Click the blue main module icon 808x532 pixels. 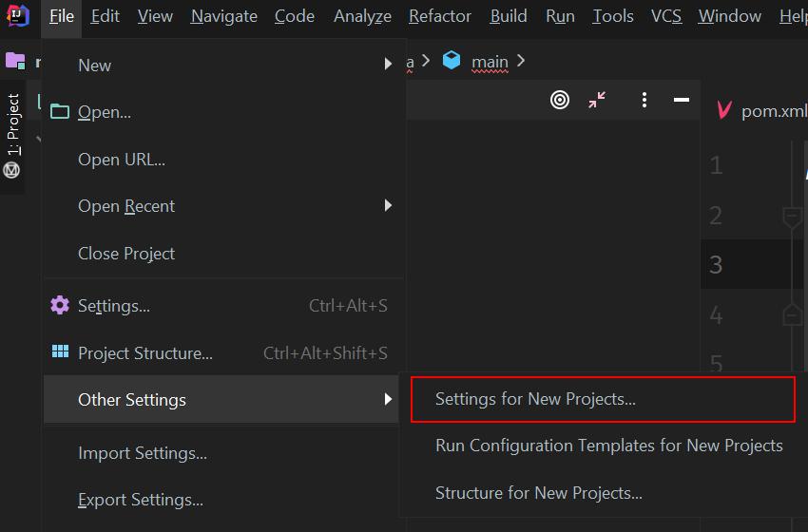coord(452,60)
